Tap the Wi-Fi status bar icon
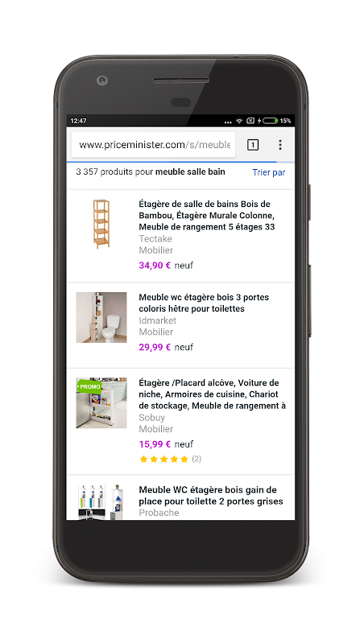Image resolution: width=364 pixels, height=644 pixels. (x=239, y=121)
